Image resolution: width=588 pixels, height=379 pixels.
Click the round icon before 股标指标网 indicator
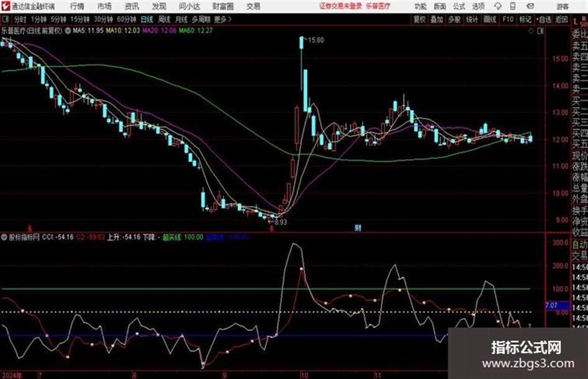(x=4, y=237)
